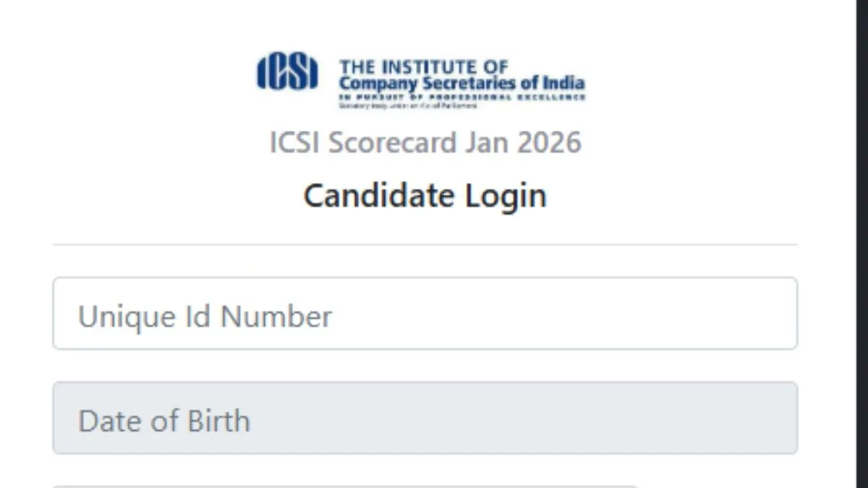Click the blue ICSI emblem logo

[287, 72]
